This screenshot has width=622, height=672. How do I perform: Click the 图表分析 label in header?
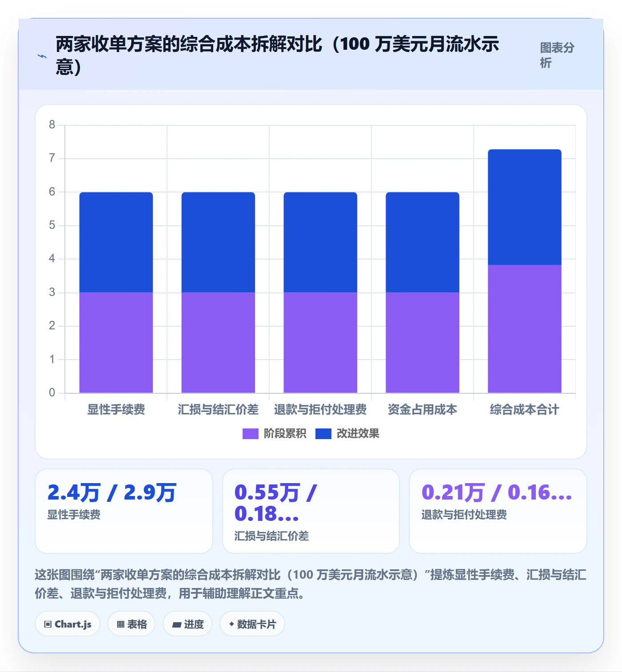[557, 55]
